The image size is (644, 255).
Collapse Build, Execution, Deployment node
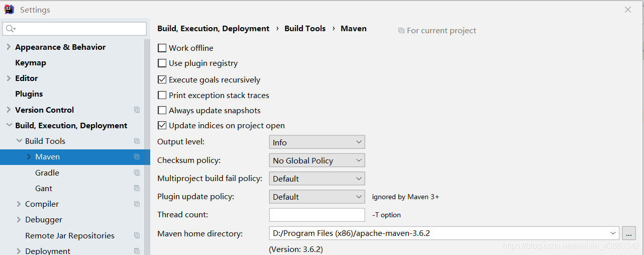tap(9, 125)
